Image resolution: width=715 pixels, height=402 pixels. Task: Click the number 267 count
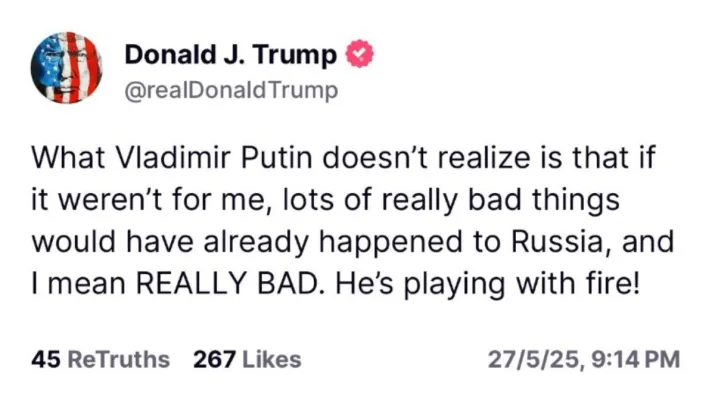click(x=214, y=359)
